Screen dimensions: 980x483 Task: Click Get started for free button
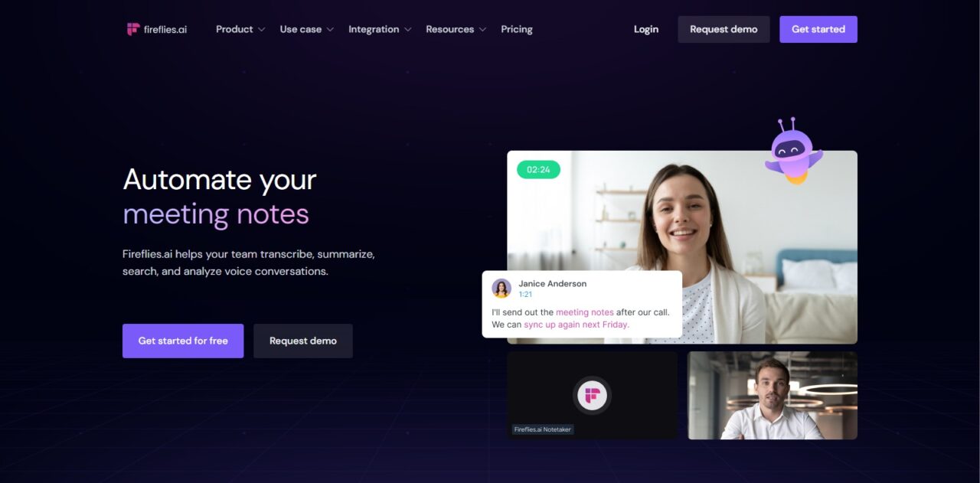[x=183, y=341]
